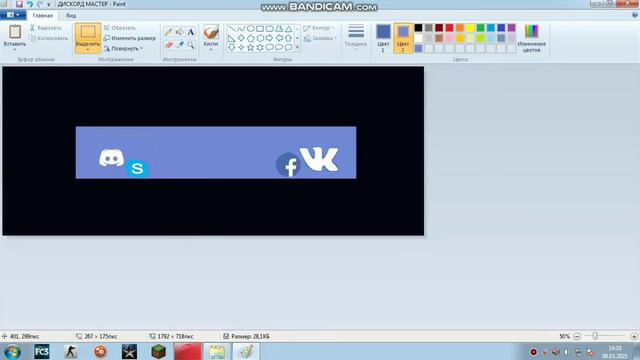Click the zoom out minus button
The height and width of the screenshot is (360, 640).
tap(577, 336)
